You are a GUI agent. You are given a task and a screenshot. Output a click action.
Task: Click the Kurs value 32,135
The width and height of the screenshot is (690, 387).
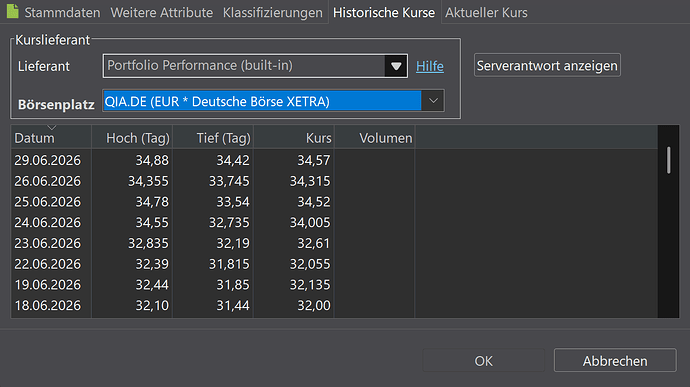coord(310,284)
